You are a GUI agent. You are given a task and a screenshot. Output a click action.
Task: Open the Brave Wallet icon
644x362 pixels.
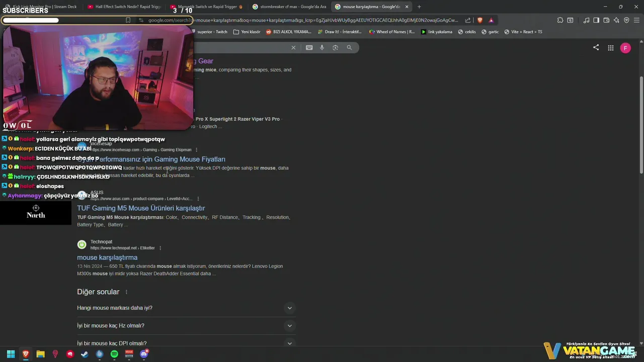606,20
